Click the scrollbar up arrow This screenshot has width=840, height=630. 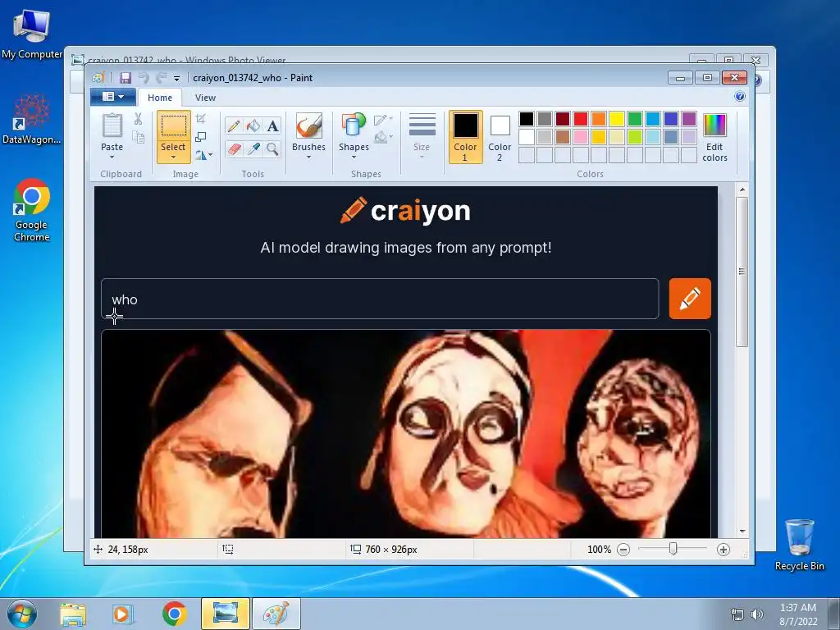pos(742,189)
